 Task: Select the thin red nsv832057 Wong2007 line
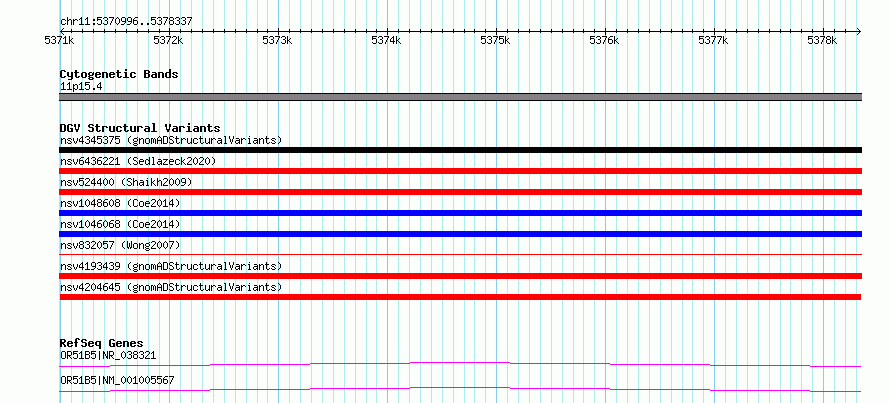tap(460, 255)
